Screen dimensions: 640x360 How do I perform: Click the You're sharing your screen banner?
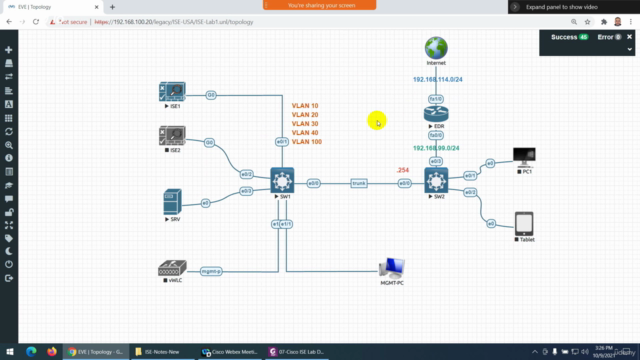[320, 5]
